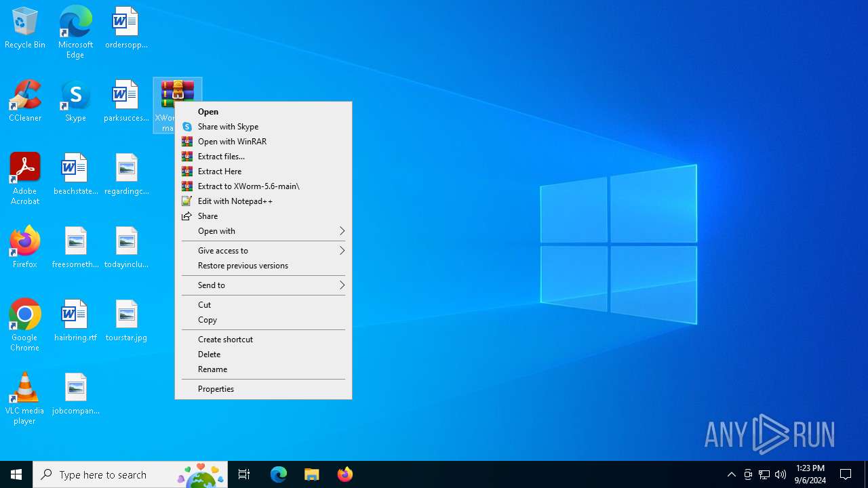This screenshot has width=868, height=488.
Task: Choose Cut in the context menu
Action: point(263,305)
